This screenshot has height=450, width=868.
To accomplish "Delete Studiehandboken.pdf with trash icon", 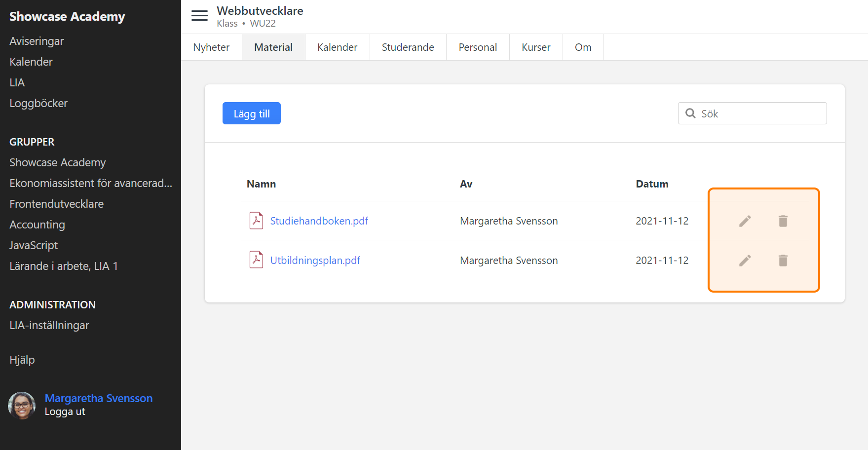I will pos(783,221).
